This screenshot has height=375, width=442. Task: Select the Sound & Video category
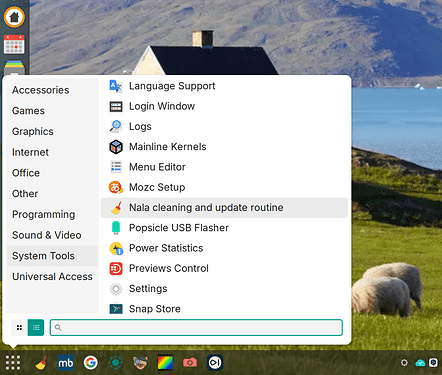pos(52,235)
